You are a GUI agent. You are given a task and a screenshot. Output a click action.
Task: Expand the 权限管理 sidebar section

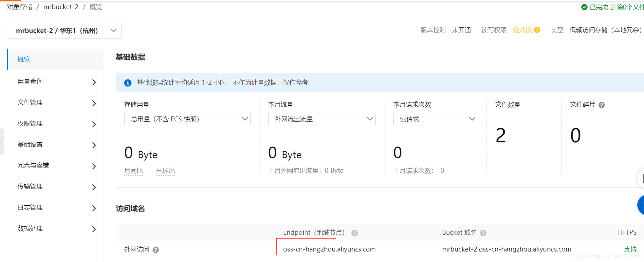[55, 124]
